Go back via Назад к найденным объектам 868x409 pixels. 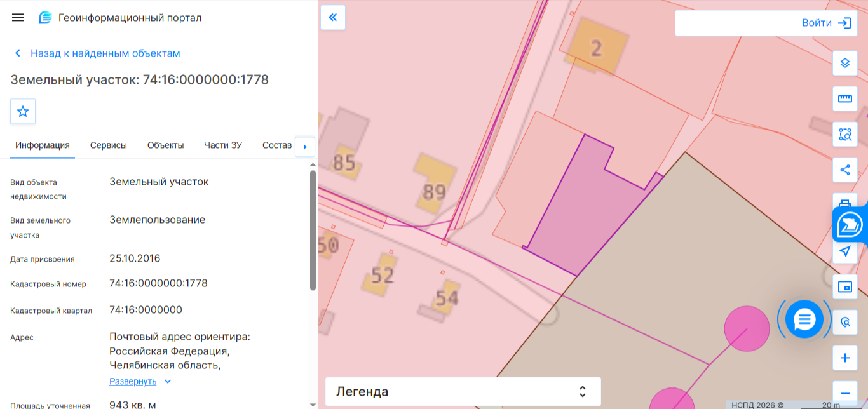pyautogui.click(x=98, y=53)
